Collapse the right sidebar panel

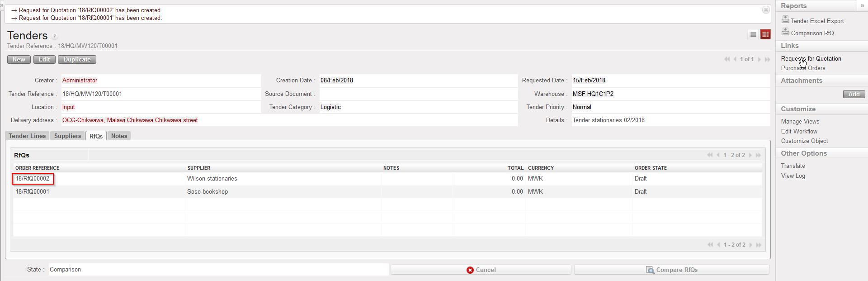[862, 5]
